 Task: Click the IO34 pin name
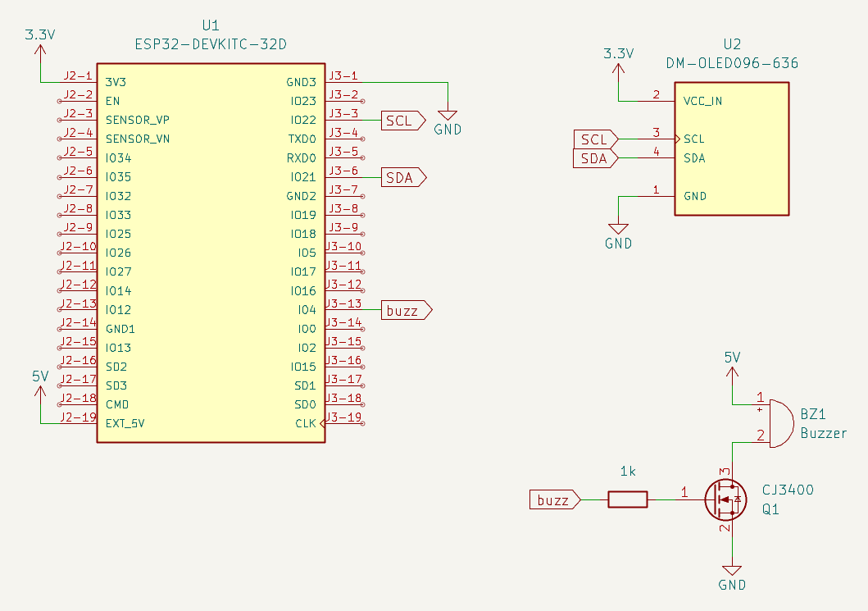point(119,158)
